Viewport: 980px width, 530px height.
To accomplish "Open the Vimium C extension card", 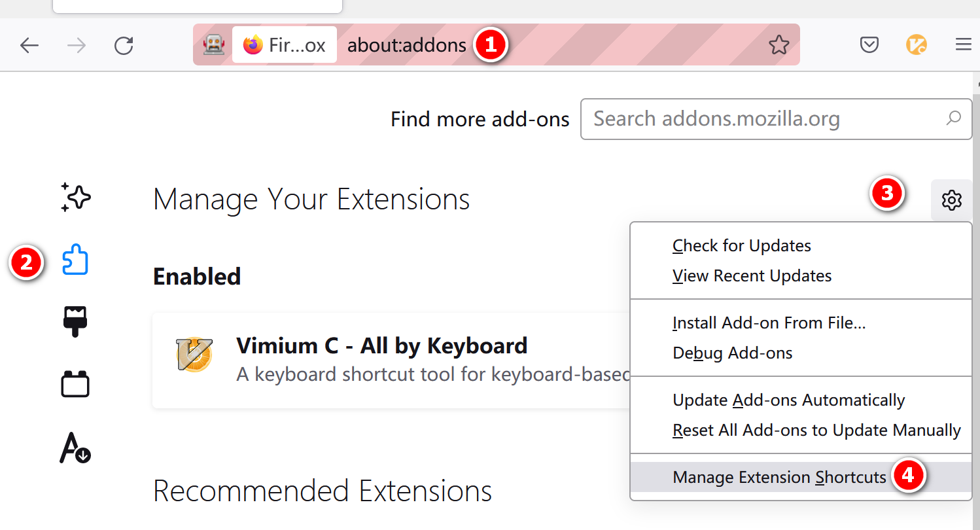I will click(393, 361).
